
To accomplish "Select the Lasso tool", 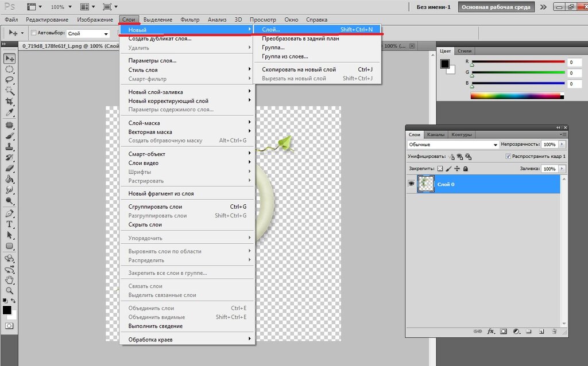I will point(9,80).
